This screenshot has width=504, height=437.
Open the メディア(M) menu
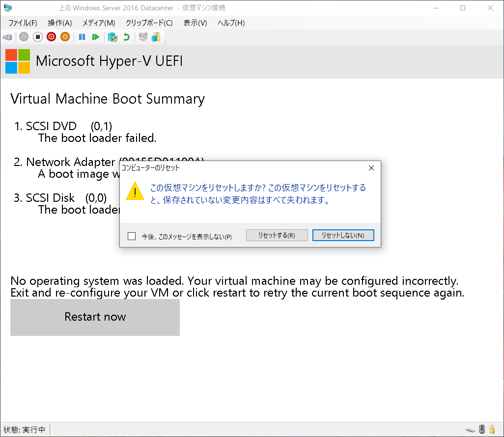(99, 23)
